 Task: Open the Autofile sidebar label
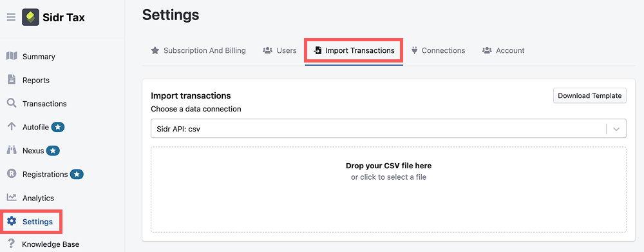coord(35,128)
